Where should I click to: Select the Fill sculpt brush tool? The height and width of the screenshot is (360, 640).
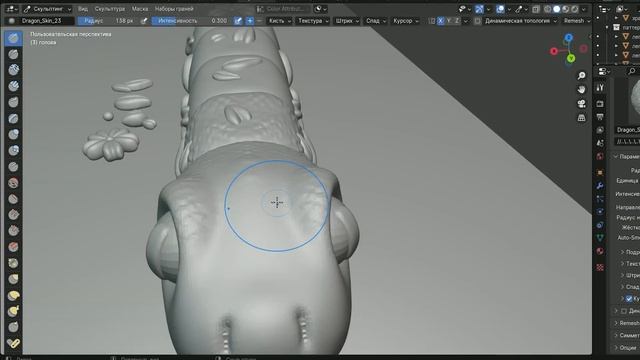[x=13, y=215]
